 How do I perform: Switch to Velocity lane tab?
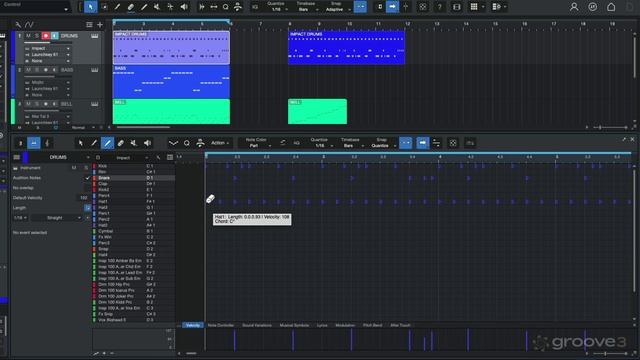point(193,325)
